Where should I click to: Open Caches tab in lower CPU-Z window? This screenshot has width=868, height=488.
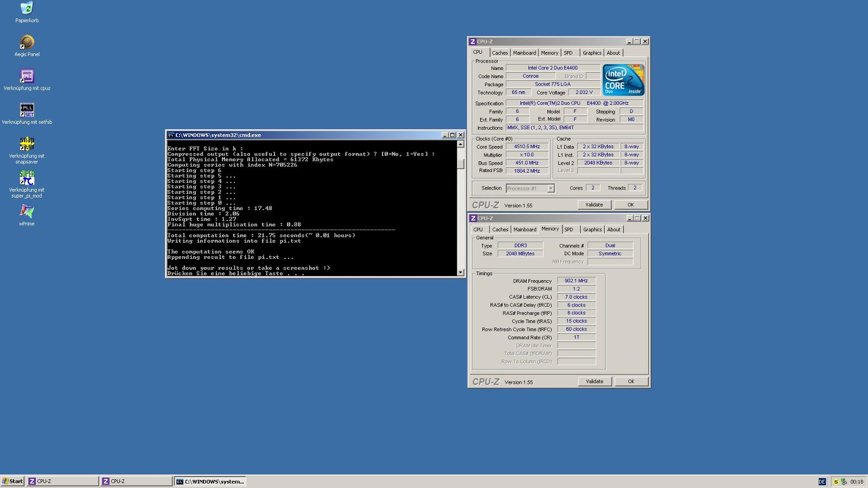[x=500, y=230]
